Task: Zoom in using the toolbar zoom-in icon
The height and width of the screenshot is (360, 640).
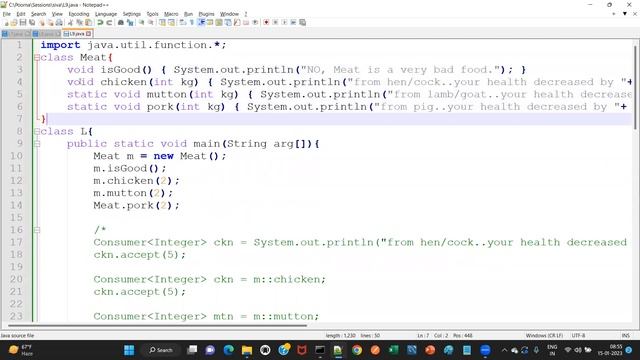Action: 142,22
